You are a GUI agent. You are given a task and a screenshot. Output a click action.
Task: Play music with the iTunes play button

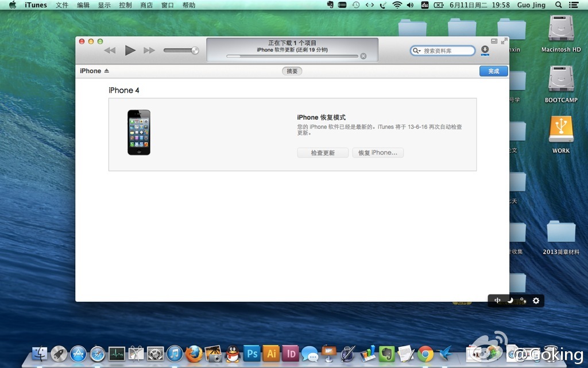click(130, 50)
